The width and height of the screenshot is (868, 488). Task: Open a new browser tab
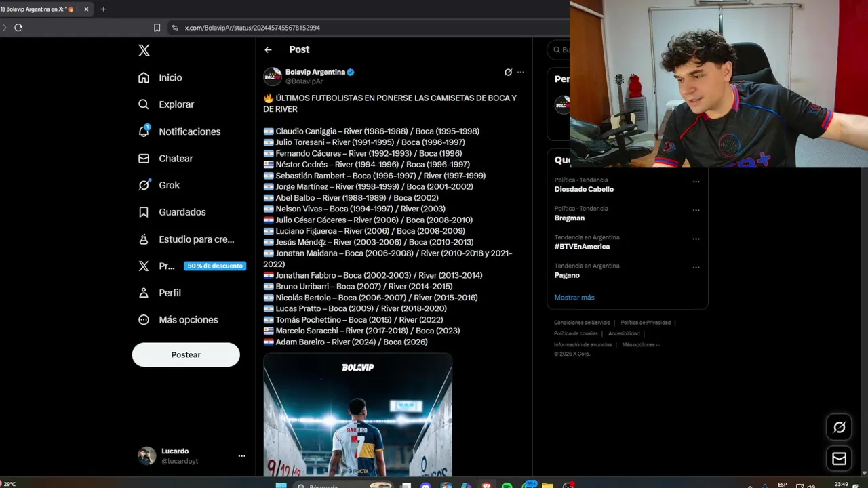click(x=103, y=9)
